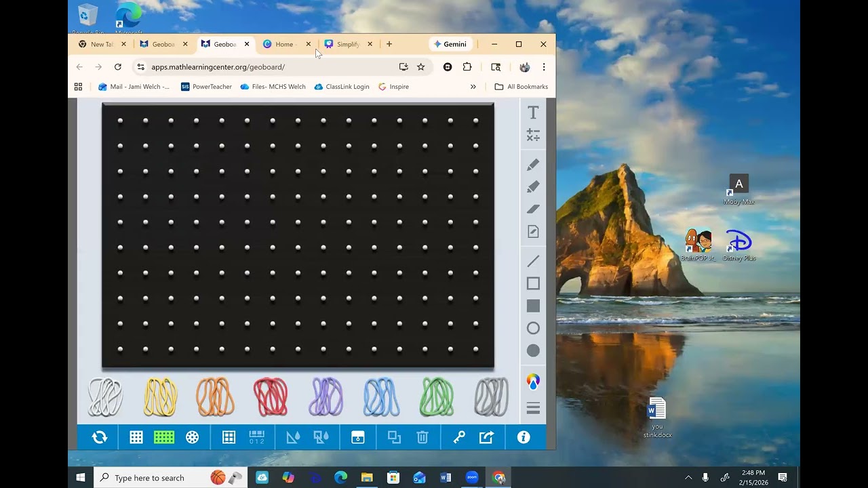The width and height of the screenshot is (868, 488).
Task: Select the eraser tool
Action: tap(533, 209)
